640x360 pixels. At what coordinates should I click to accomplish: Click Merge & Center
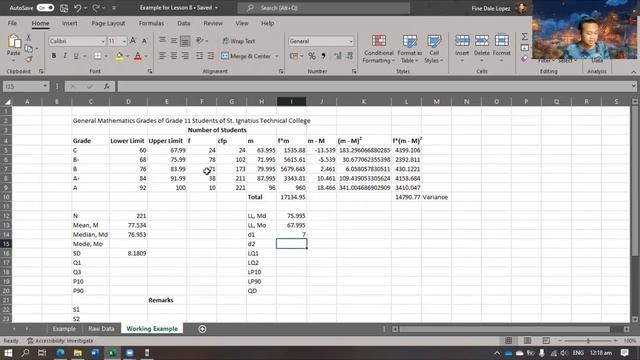tap(246, 56)
